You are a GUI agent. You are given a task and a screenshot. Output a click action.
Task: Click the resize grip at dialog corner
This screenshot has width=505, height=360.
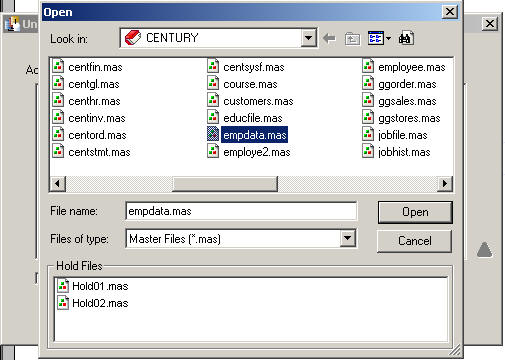pos(456,350)
